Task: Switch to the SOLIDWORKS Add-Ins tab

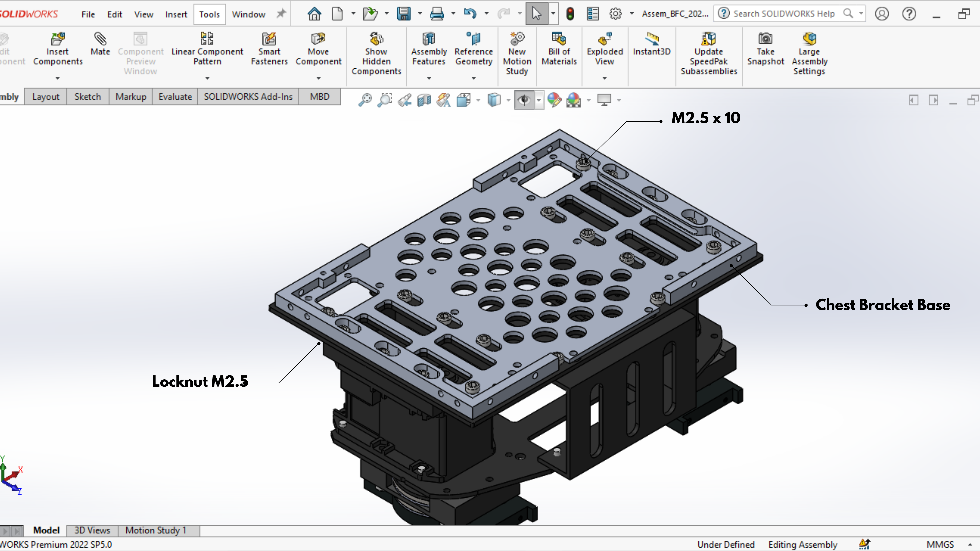Action: pyautogui.click(x=248, y=97)
